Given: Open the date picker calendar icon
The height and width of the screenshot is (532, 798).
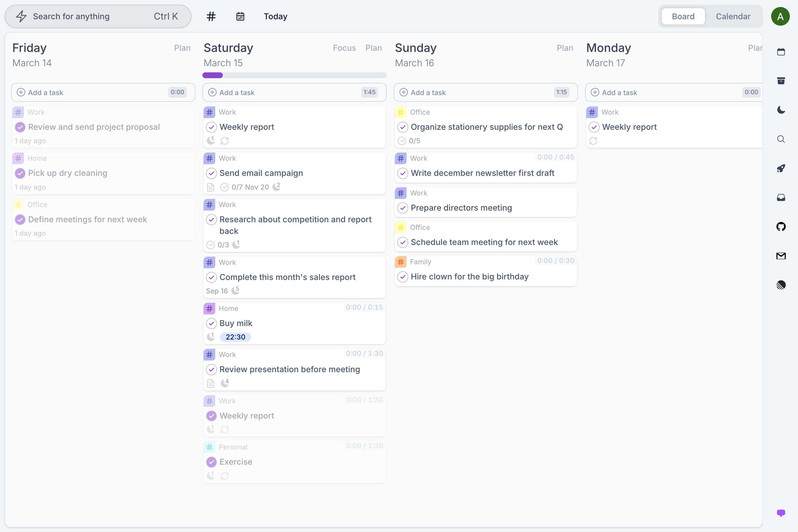Looking at the screenshot, I should [x=240, y=16].
